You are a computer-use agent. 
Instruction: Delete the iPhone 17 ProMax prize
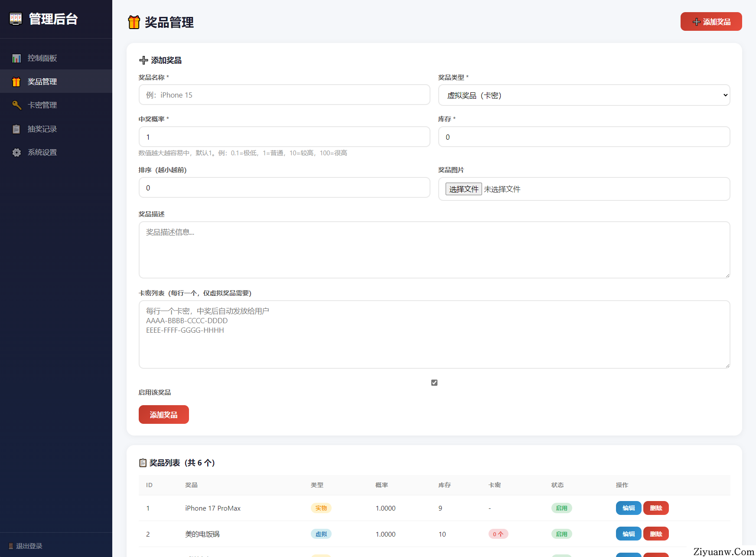pos(656,508)
